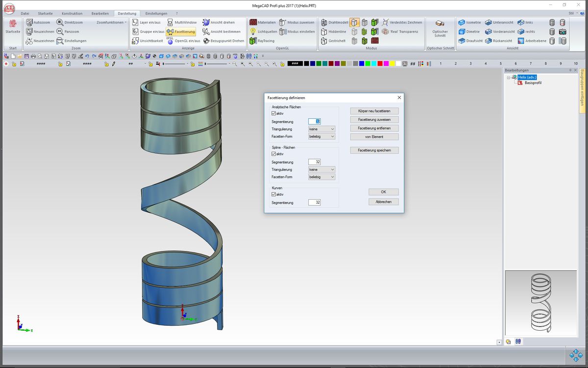
Task: Select the Panzoom tool
Action: pyautogui.click(x=60, y=31)
